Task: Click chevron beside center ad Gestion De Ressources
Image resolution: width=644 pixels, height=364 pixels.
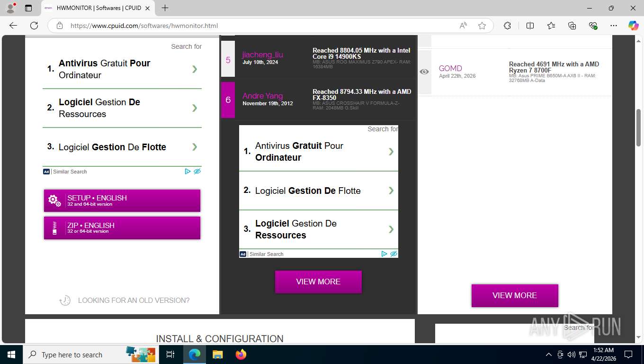Action: tap(391, 229)
